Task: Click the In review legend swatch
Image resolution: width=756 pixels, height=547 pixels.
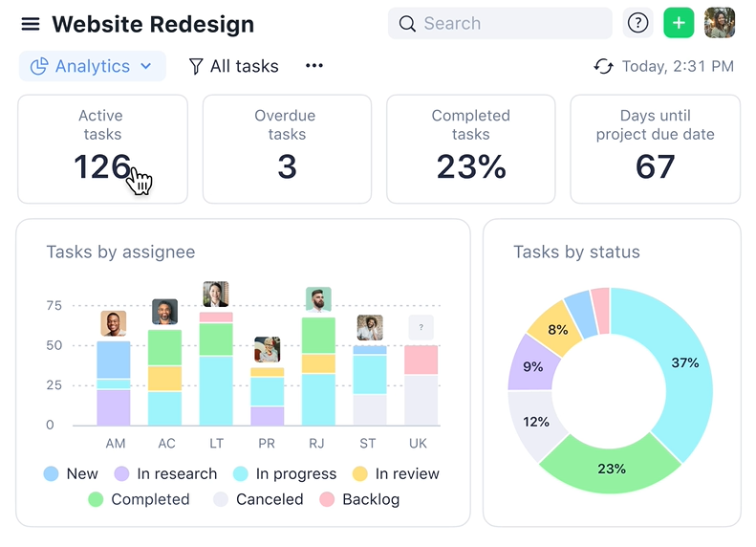Action: coord(359,473)
